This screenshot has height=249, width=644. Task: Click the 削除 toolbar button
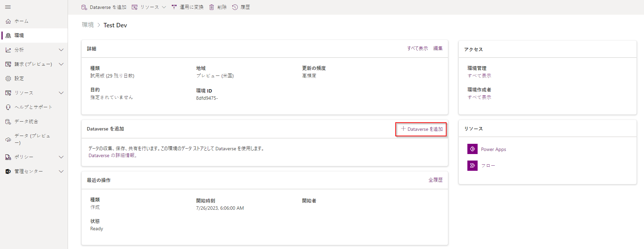(218, 7)
